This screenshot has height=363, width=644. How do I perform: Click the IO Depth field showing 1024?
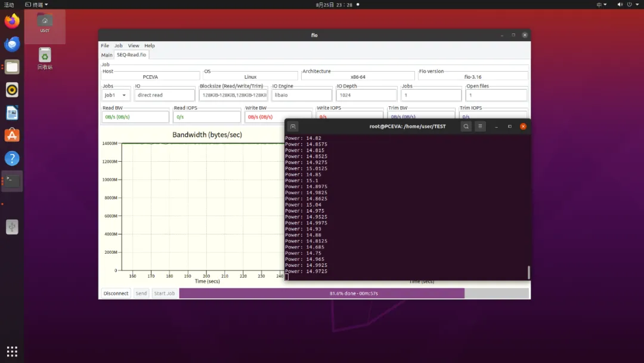click(366, 95)
